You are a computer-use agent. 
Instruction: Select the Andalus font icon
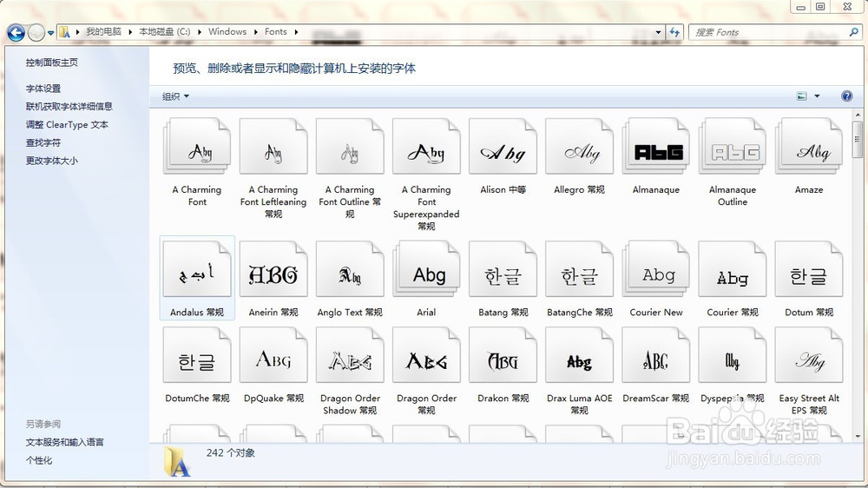pyautogui.click(x=197, y=269)
